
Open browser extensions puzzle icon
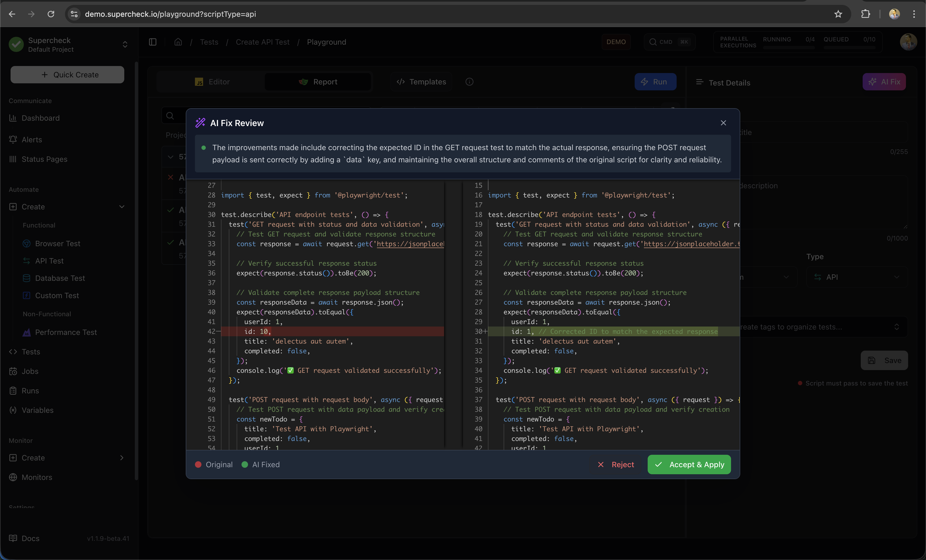click(x=866, y=14)
